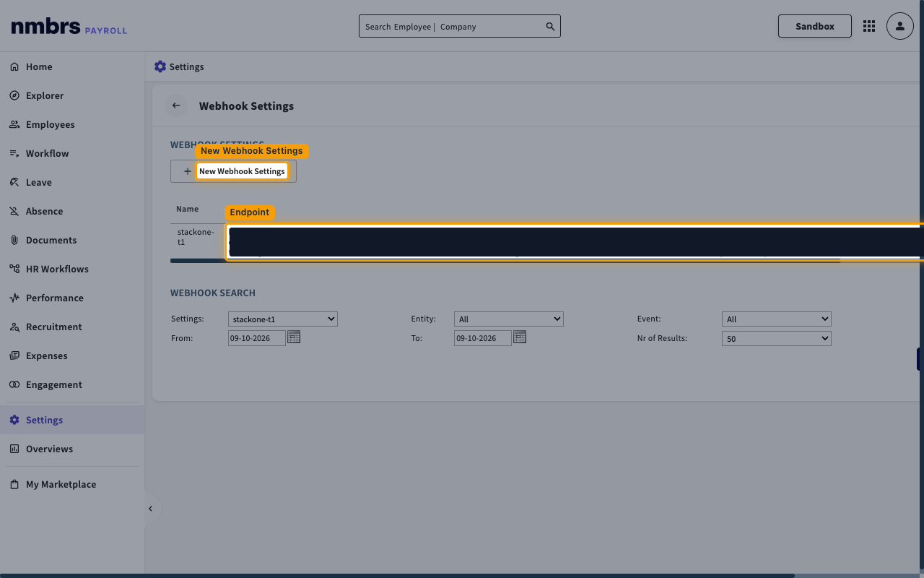Open the user profile avatar icon
924x578 pixels.
900,26
